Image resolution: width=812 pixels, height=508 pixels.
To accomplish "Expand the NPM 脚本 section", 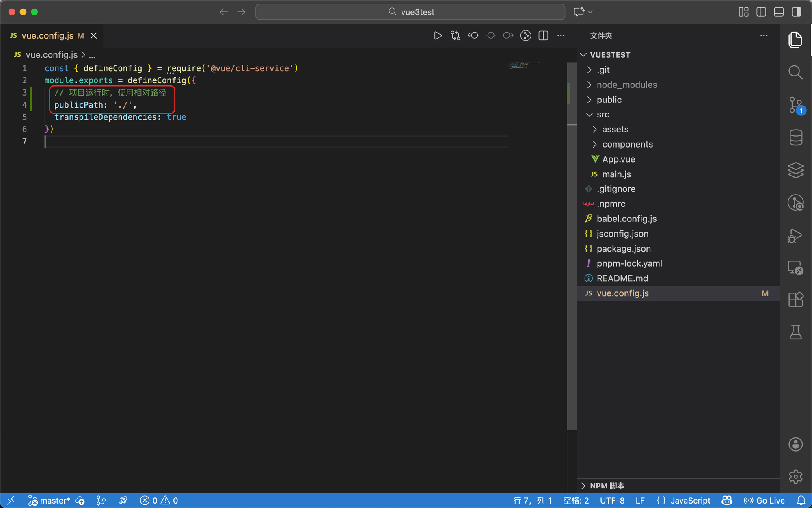I will click(607, 486).
